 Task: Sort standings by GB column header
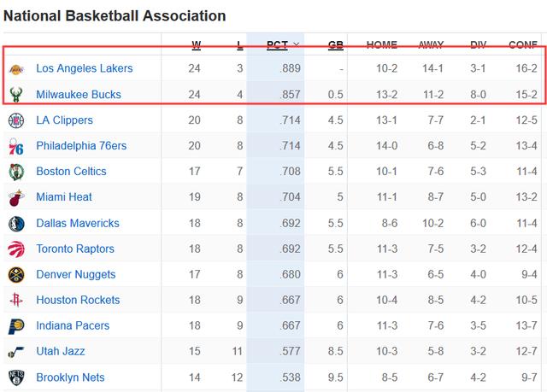point(336,45)
